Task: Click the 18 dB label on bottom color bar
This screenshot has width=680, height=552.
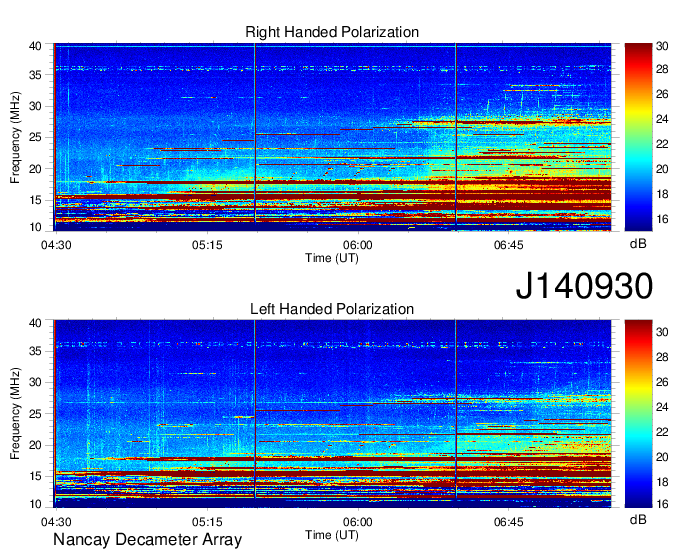Action: tap(662, 482)
